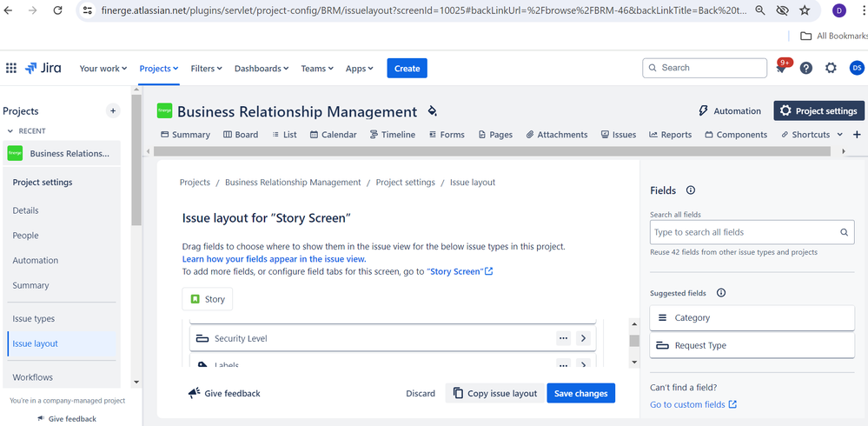Open the Pages tab
The image size is (868, 426).
pos(495,135)
